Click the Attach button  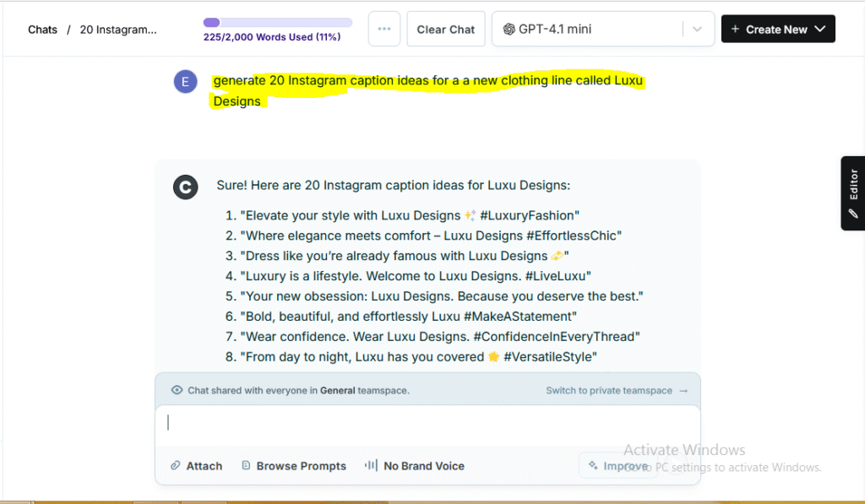(196, 466)
